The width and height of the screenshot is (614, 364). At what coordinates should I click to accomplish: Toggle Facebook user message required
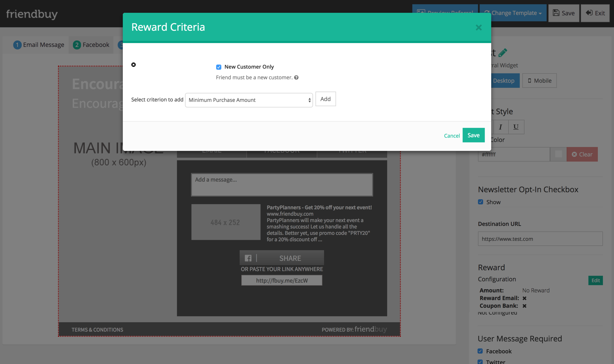(480, 351)
